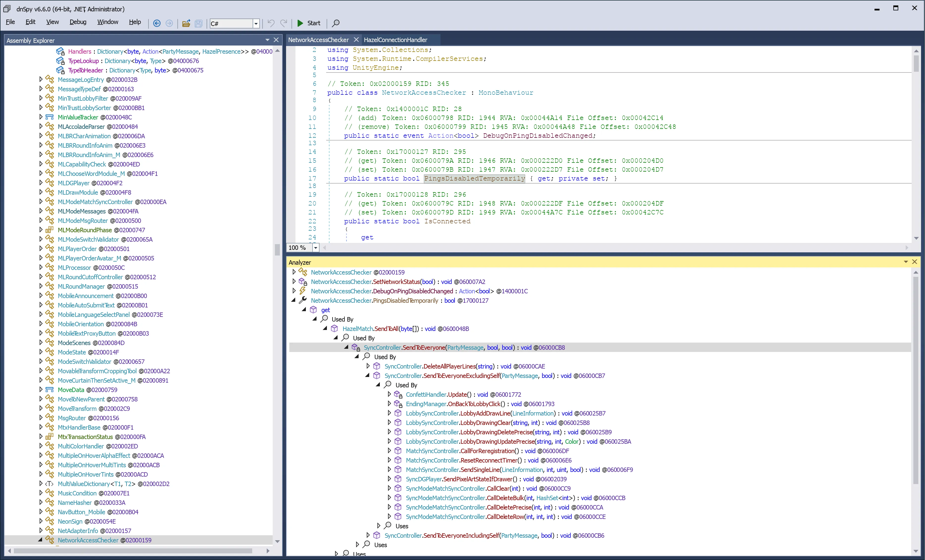Click the MoveData struct icon
The width and height of the screenshot is (925, 560).
49,390
